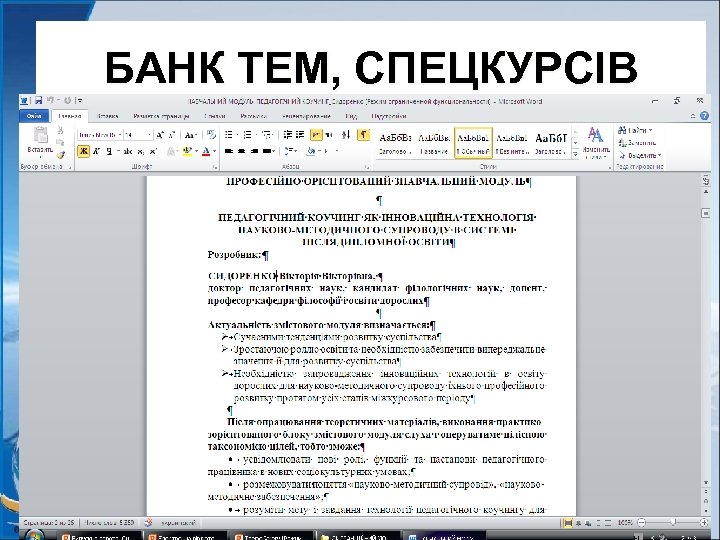Viewport: 720px width, 540px height.
Task: Click the Grow Font icon
Action: pyautogui.click(x=160, y=135)
